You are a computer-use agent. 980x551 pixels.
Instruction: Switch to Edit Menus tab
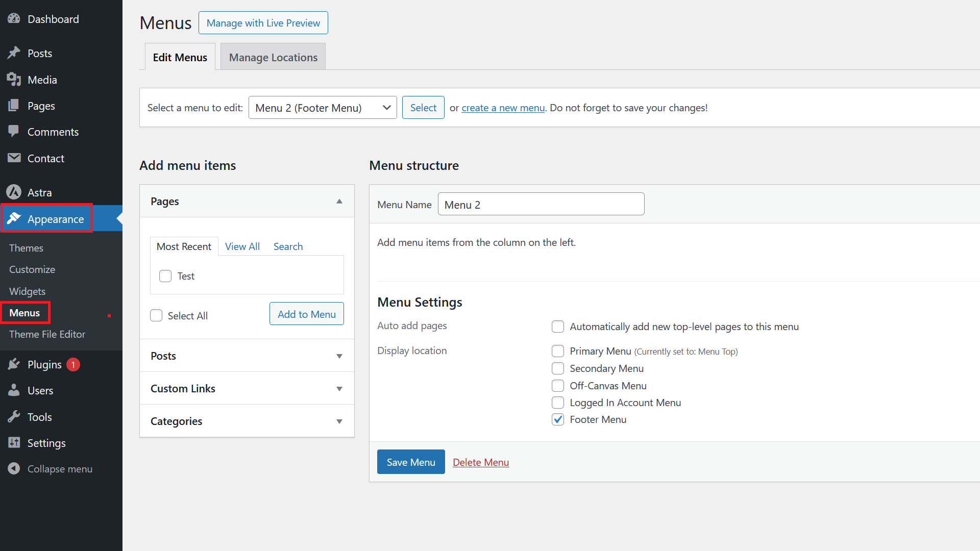180,57
